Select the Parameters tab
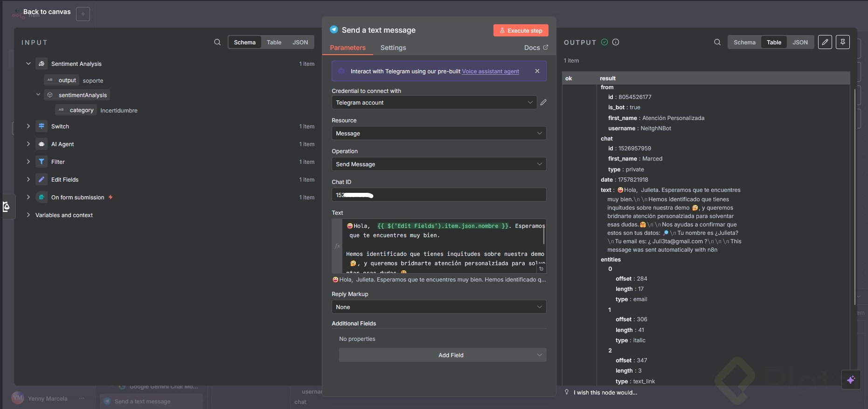Screen dimensions: 868x409 (x=347, y=48)
